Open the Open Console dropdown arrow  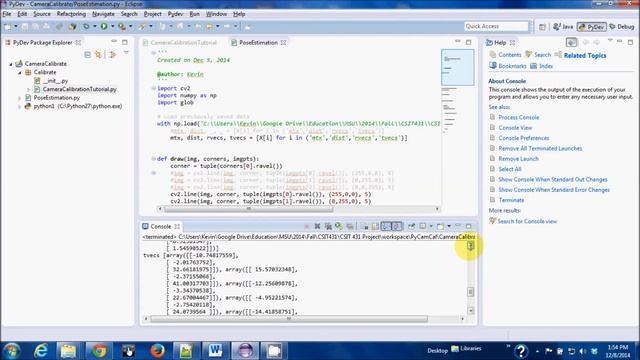[449, 226]
